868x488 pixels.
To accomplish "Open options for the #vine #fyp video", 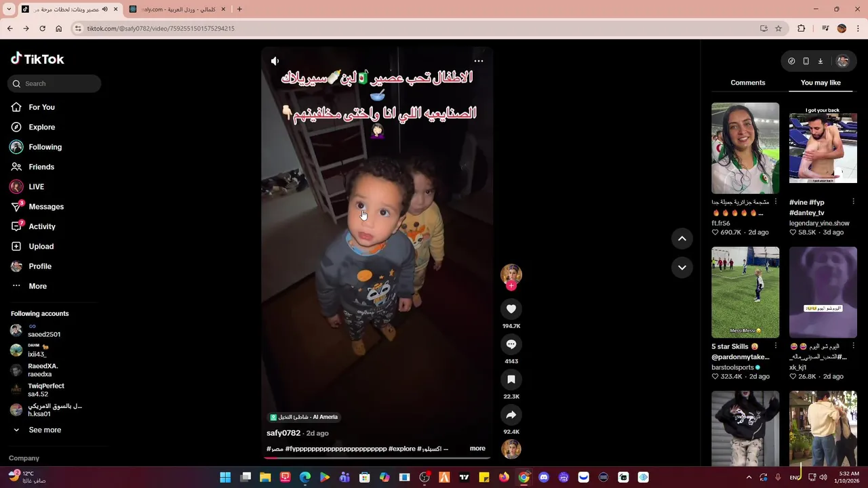I will coord(854,202).
